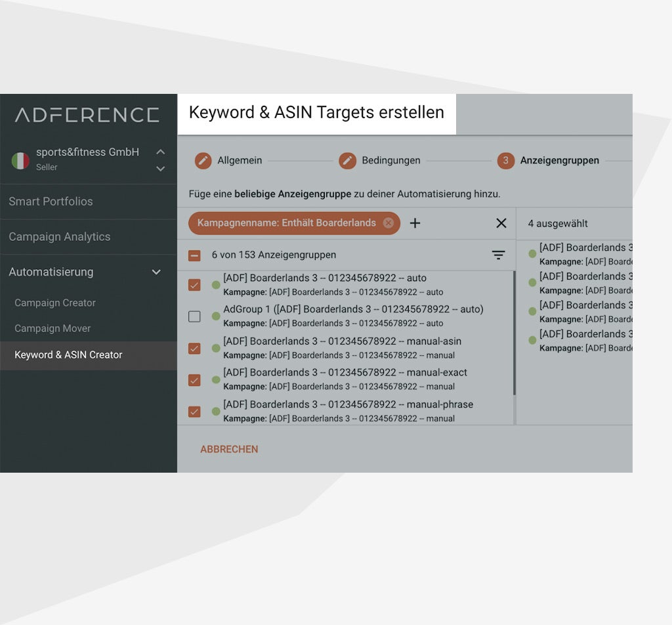The image size is (672, 625).
Task: Click the ad group list scrollbar
Action: tap(514, 333)
